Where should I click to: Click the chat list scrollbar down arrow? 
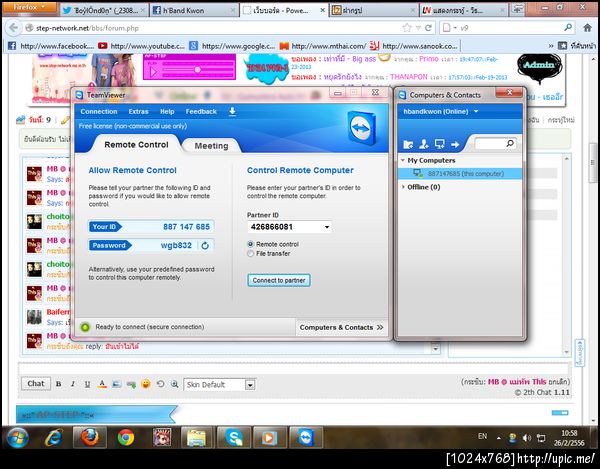[435, 349]
